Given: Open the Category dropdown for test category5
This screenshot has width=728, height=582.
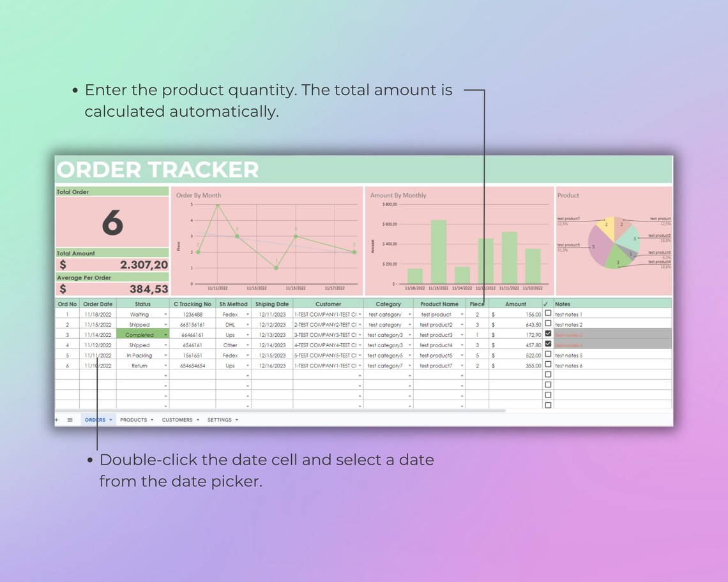Looking at the screenshot, I should tap(410, 355).
